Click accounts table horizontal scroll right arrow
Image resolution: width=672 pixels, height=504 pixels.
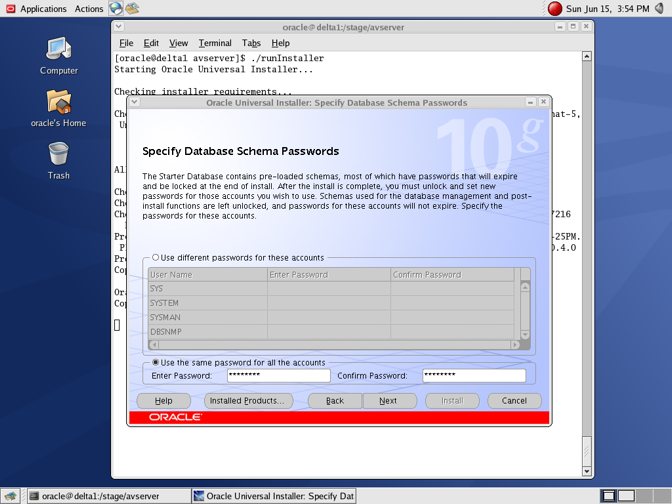pos(515,345)
